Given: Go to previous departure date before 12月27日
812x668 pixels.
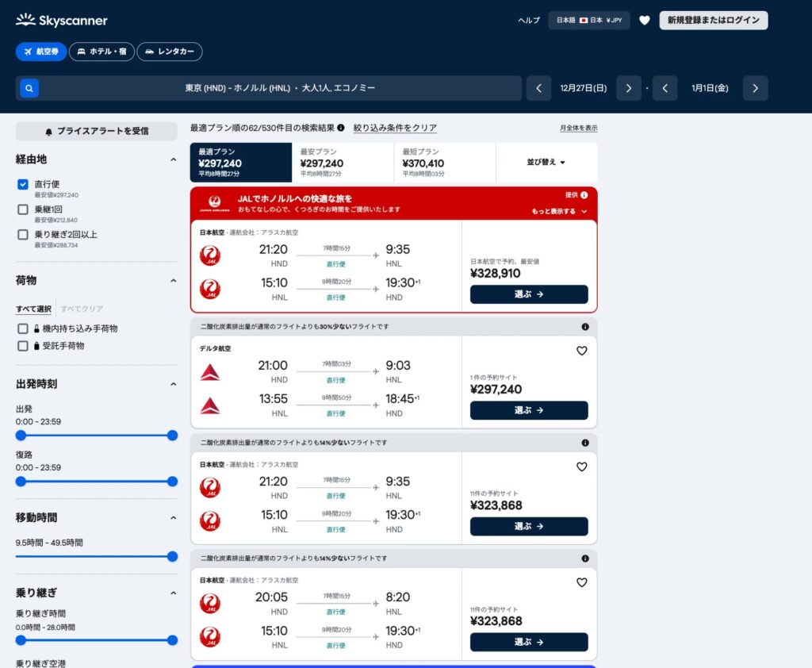Looking at the screenshot, I should (x=538, y=88).
